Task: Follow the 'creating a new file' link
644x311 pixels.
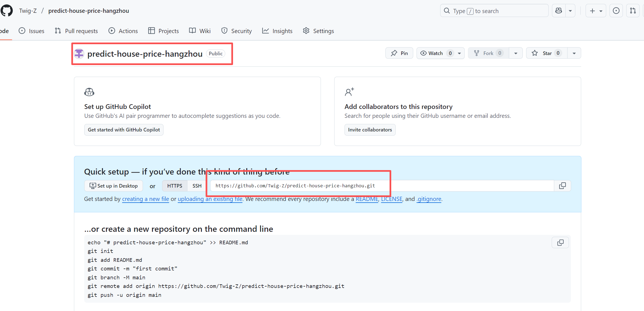Action: [x=145, y=199]
